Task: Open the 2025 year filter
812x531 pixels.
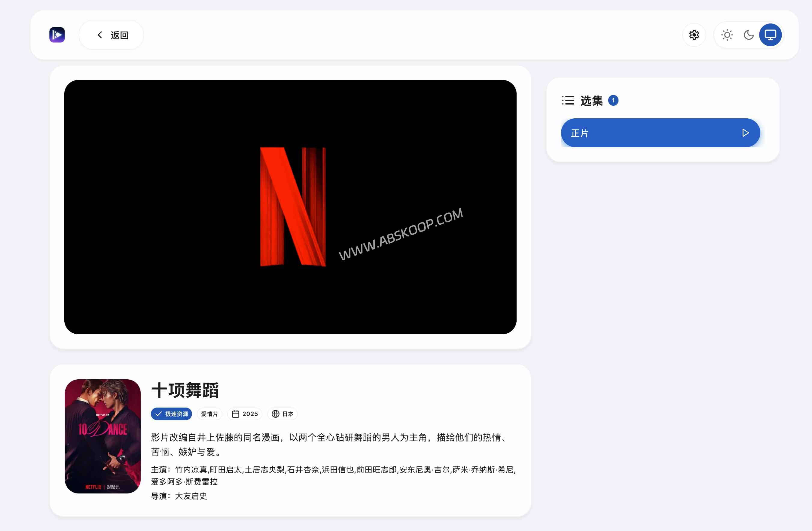Action: click(245, 414)
